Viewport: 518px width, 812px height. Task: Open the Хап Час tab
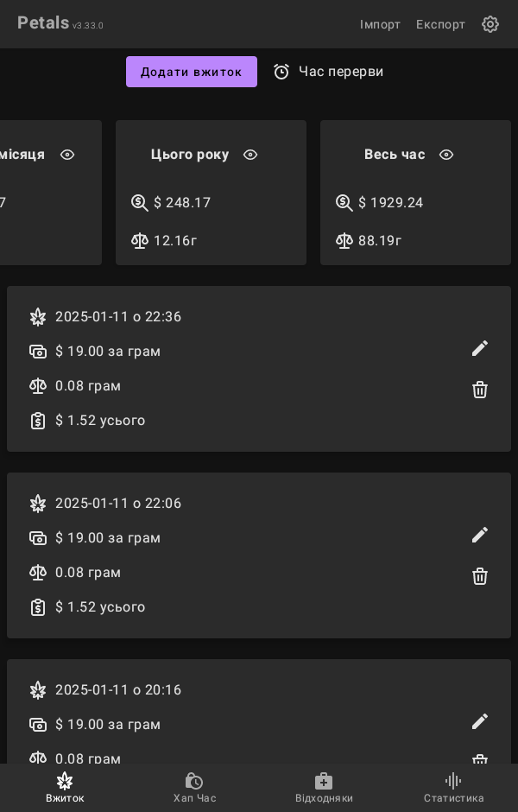pyautogui.click(x=194, y=787)
